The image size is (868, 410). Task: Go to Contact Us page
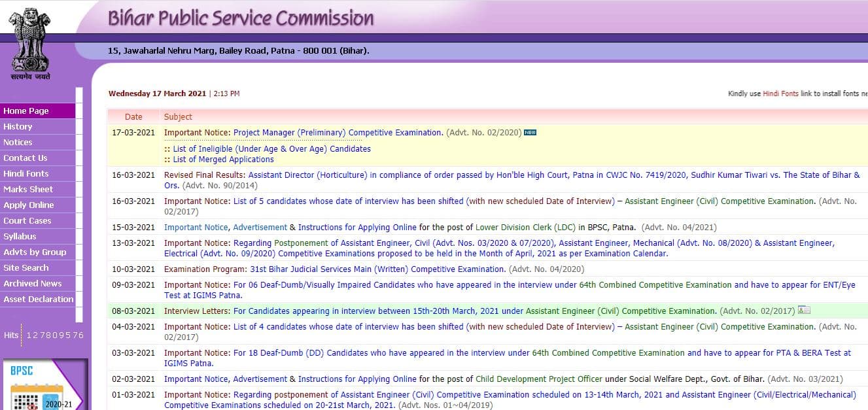26,158
